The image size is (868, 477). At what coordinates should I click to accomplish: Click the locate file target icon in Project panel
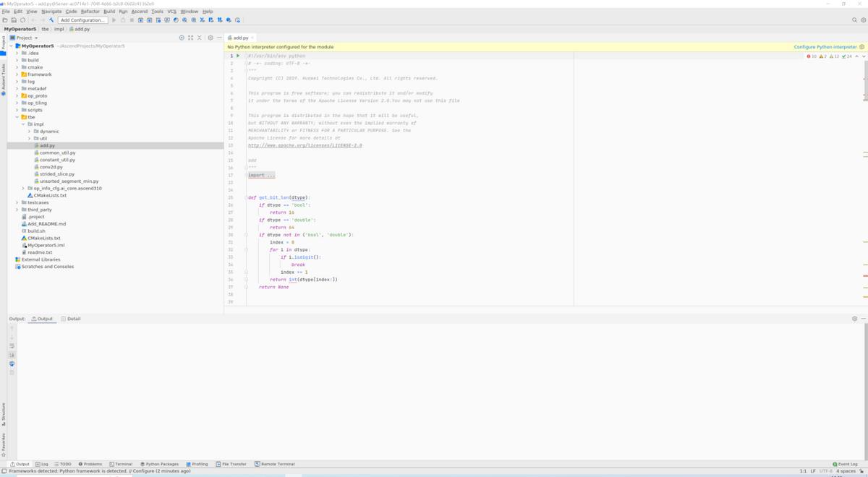[x=182, y=38]
